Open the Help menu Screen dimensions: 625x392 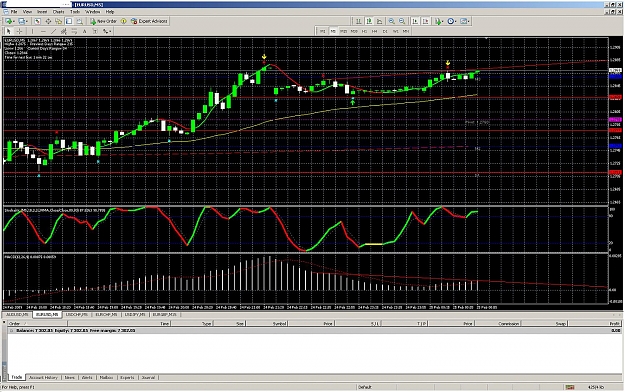[110, 12]
